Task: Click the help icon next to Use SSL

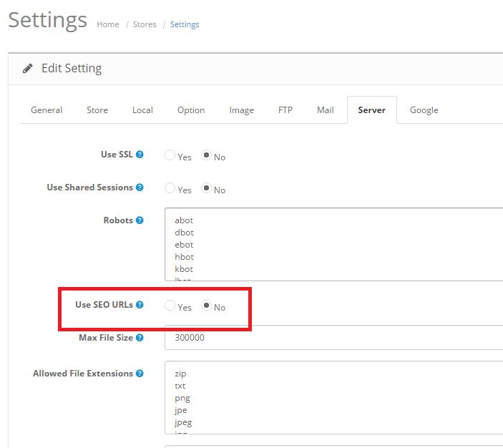Action: 140,155
